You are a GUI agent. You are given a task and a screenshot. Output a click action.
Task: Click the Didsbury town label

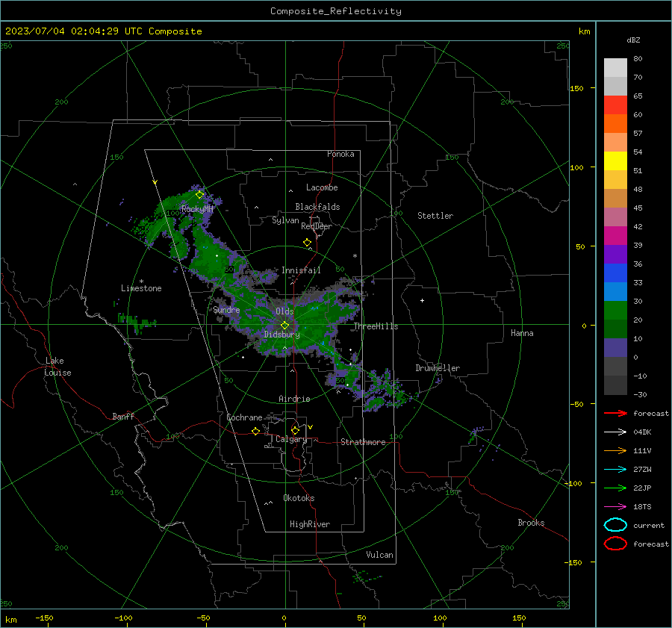tap(282, 335)
